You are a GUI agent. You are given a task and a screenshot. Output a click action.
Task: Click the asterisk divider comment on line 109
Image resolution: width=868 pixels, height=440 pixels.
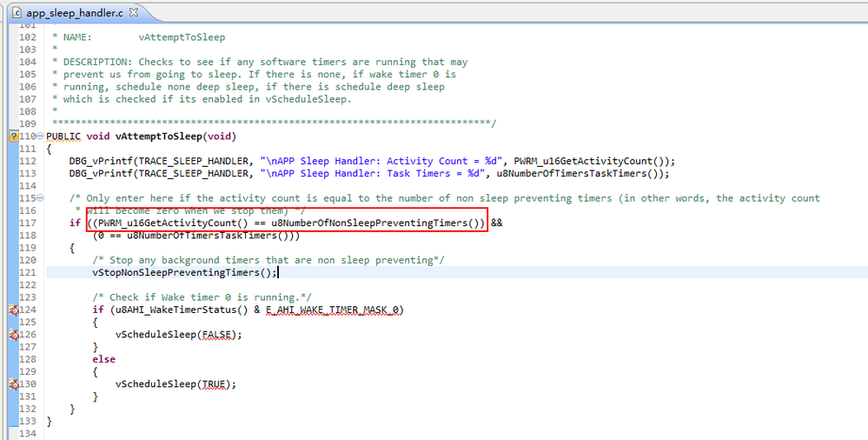274,123
